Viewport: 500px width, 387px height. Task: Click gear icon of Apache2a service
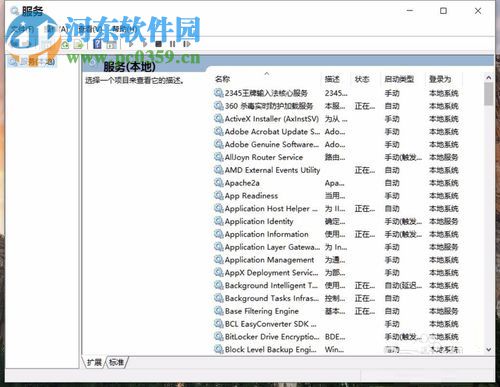click(219, 183)
